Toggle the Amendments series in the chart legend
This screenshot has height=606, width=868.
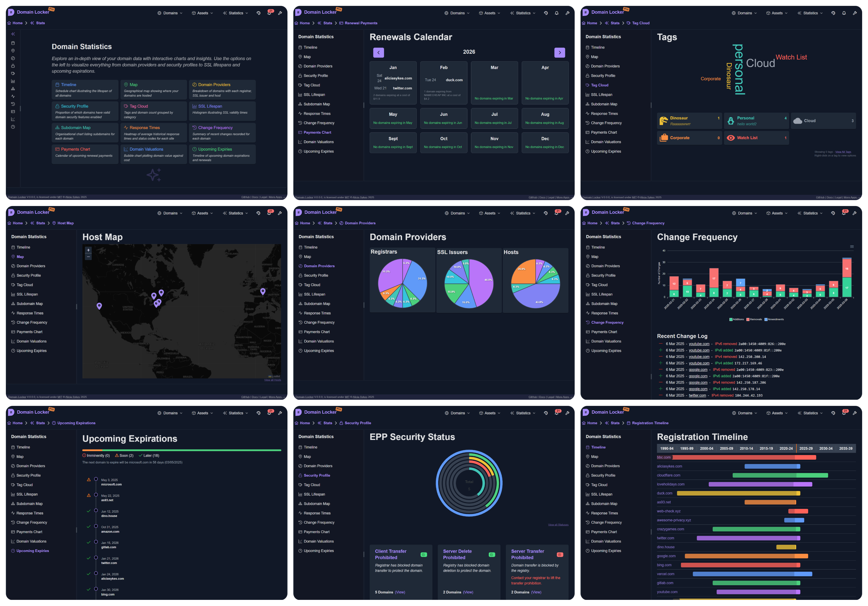click(774, 319)
